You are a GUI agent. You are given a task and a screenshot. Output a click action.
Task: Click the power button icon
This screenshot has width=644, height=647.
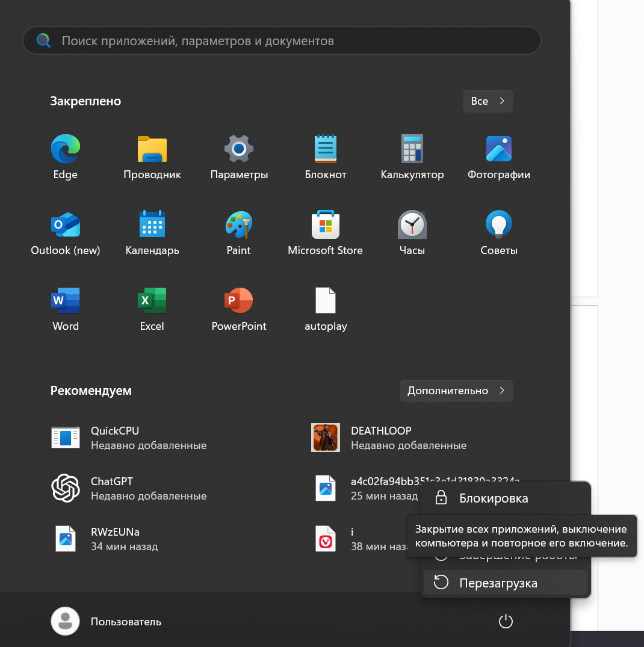506,621
